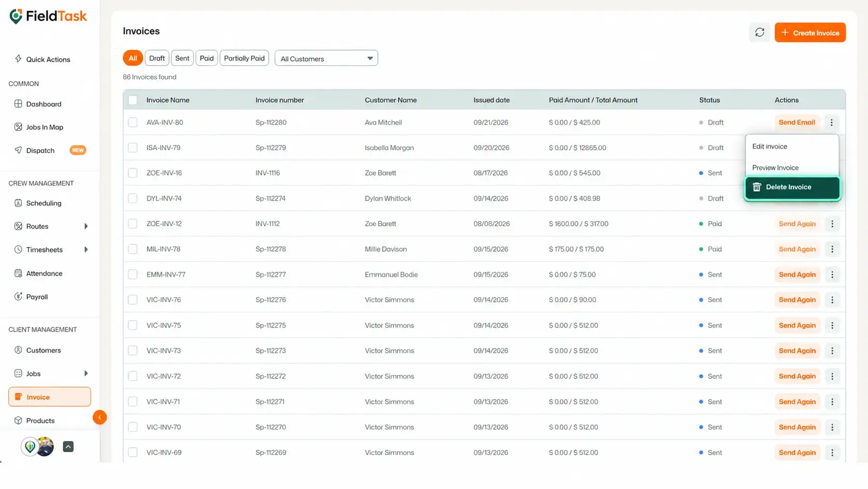Open the Dashboard sidebar icon
This screenshot has width=868, height=489.
(18, 103)
